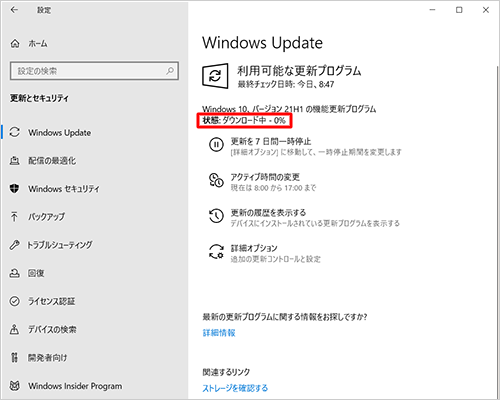
Task: Click inside the 設定の検索 search box
Action: point(94,71)
